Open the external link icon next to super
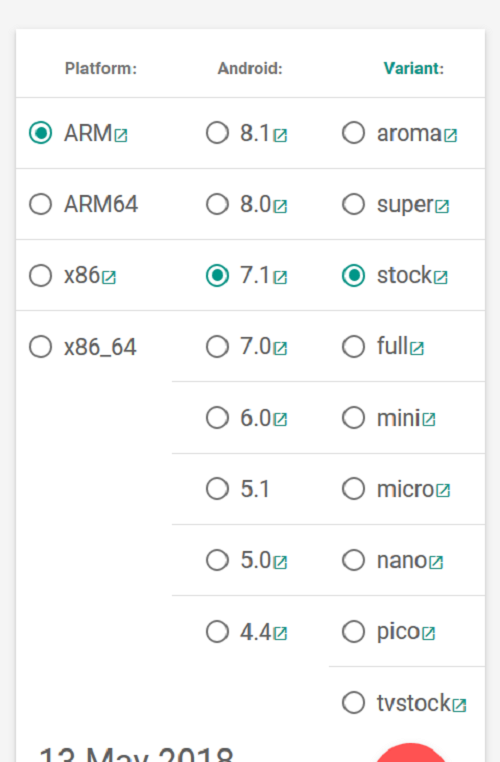The height and width of the screenshot is (762, 500). point(442,207)
